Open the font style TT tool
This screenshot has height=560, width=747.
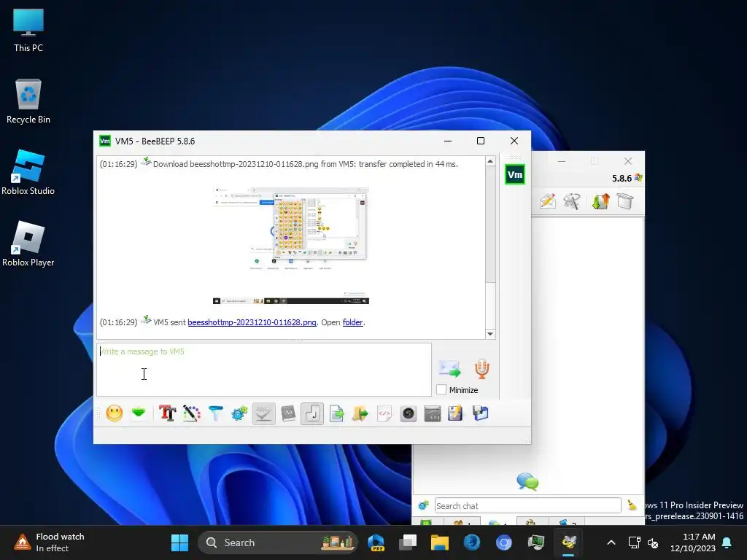167,413
